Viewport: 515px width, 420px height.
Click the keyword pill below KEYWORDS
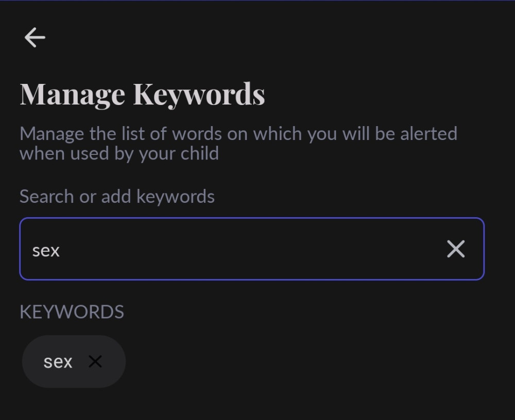pyautogui.click(x=73, y=361)
